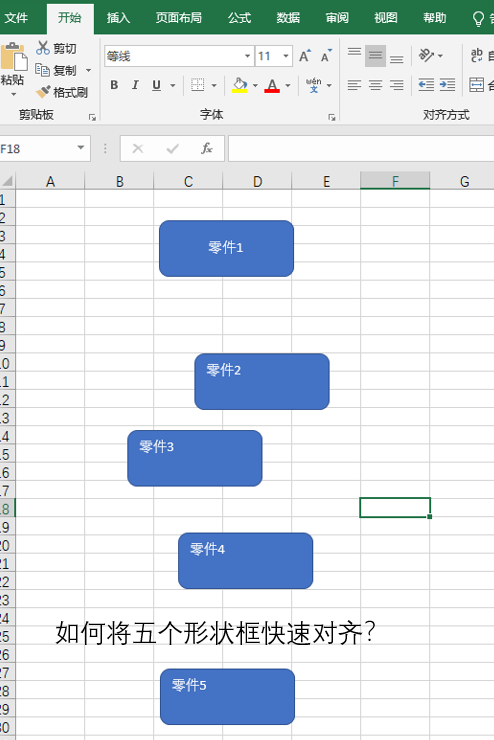Switch to the Review (审阅) tab
The image size is (494, 740).
coord(337,18)
